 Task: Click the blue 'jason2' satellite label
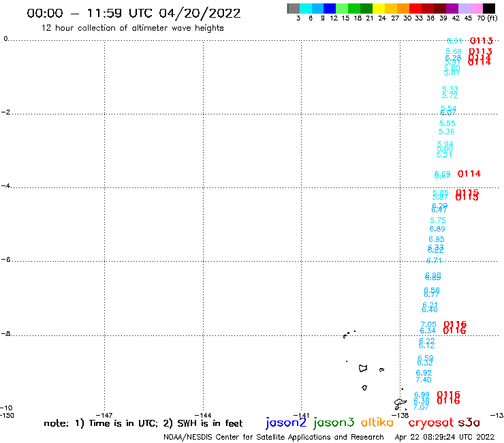286,423
